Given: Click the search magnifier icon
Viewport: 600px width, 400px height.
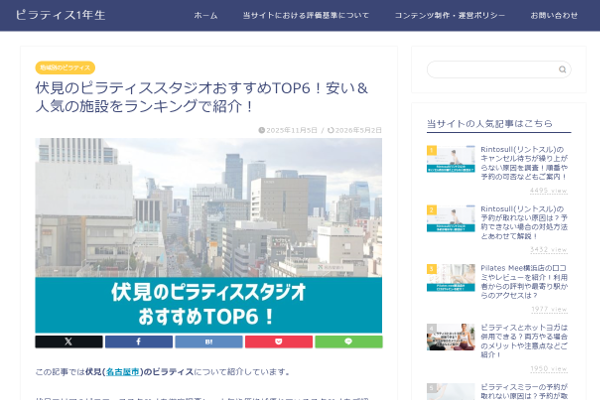Looking at the screenshot, I should point(562,69).
